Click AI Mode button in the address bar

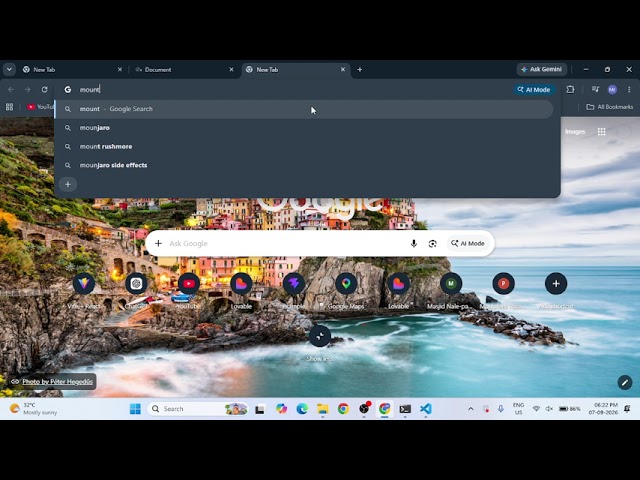tap(534, 90)
